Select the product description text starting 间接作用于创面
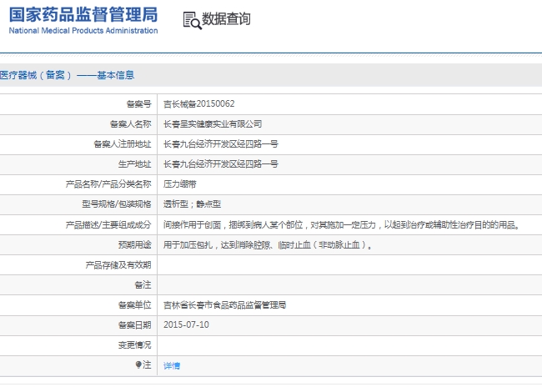Image resolution: width=542 pixels, height=392 pixels. [342, 225]
